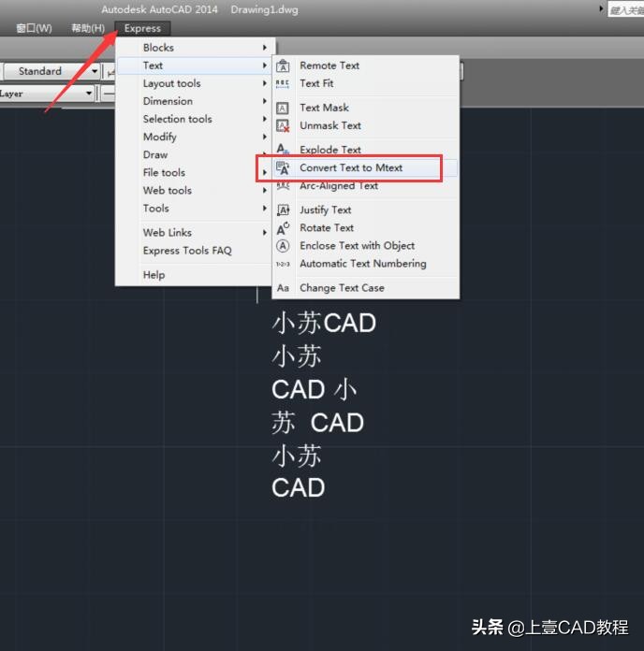
Task: Click the Rotate Text icon
Action: click(x=283, y=228)
